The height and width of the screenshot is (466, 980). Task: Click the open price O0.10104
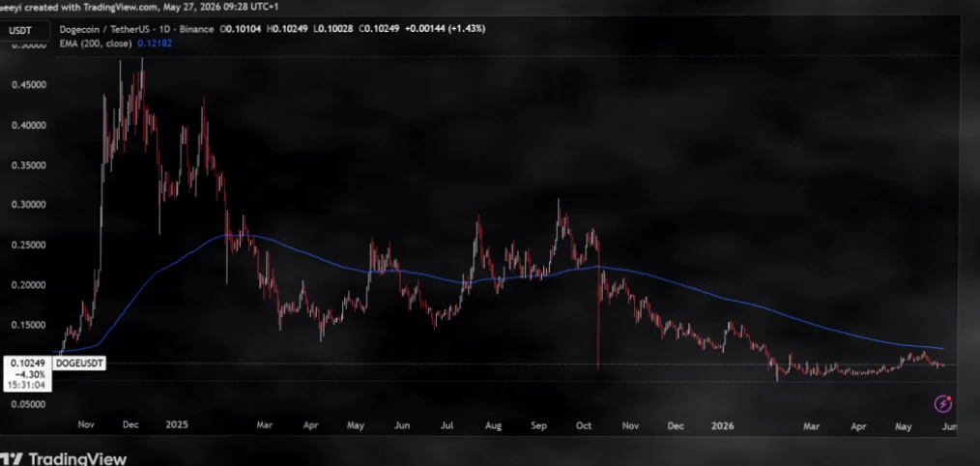241,29
